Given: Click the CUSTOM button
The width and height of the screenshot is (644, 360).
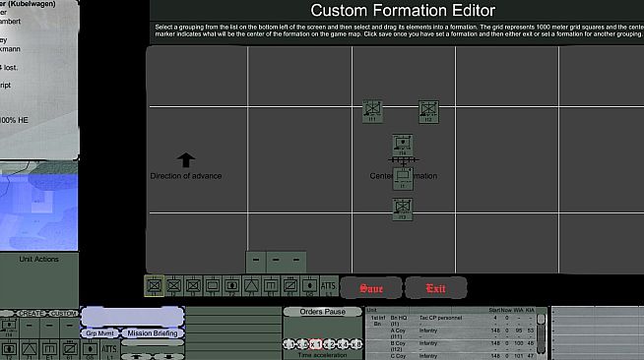Looking at the screenshot, I should [x=64, y=313].
